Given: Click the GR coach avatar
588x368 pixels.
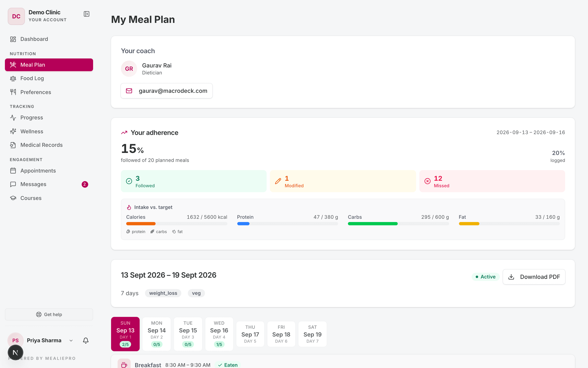Looking at the screenshot, I should [x=129, y=69].
